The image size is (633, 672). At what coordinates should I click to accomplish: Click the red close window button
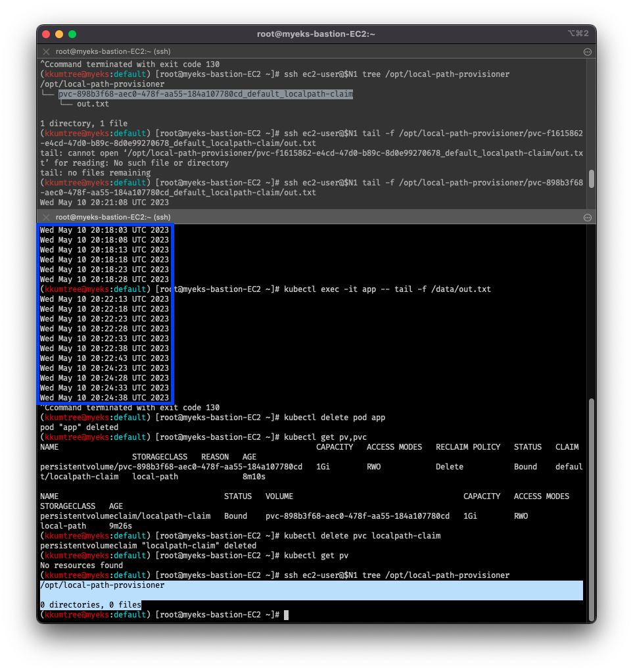[46, 34]
